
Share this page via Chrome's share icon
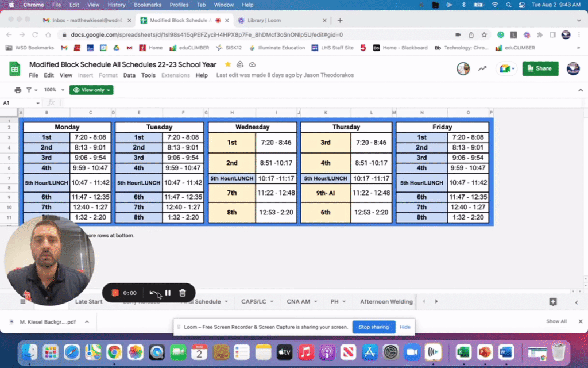[x=471, y=34]
